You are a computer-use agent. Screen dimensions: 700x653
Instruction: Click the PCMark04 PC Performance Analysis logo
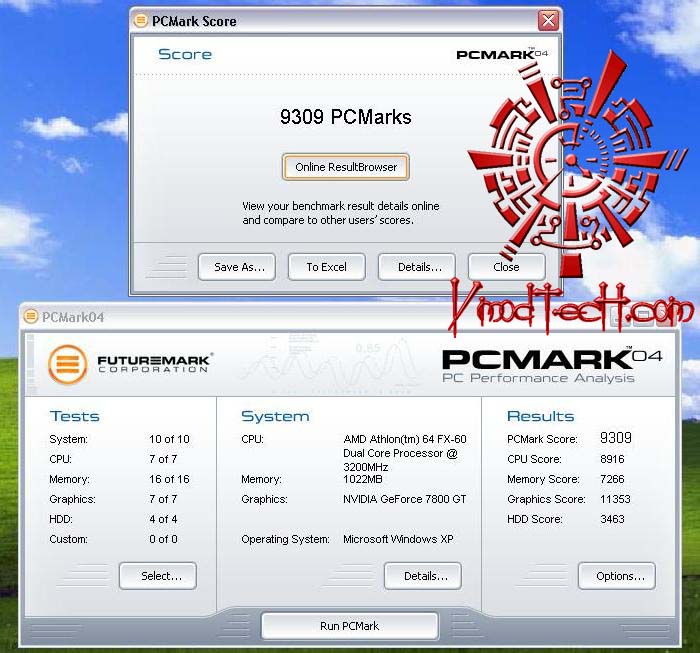click(x=552, y=366)
